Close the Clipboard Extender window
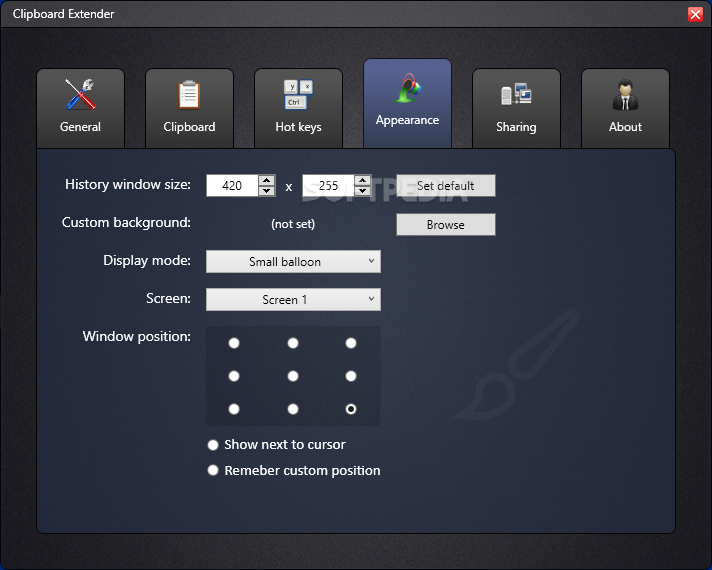712x570 pixels. click(695, 14)
